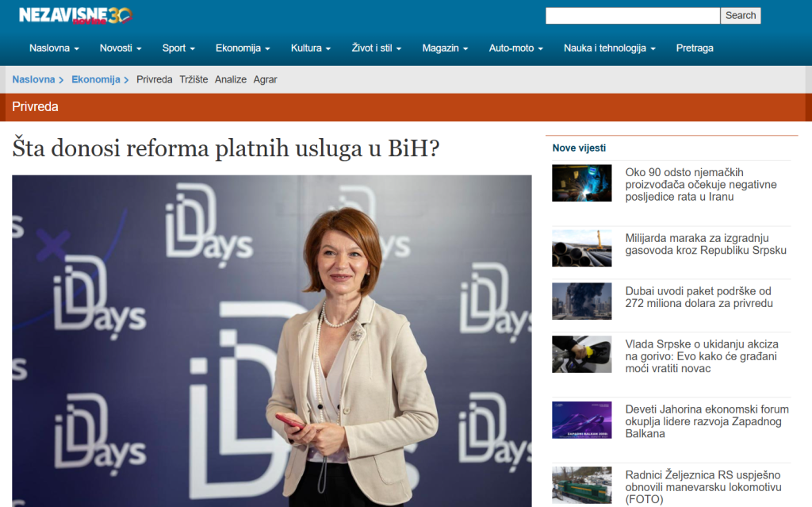This screenshot has height=507, width=812.
Task: Open the gas pipeline thumbnail
Action: 581,248
